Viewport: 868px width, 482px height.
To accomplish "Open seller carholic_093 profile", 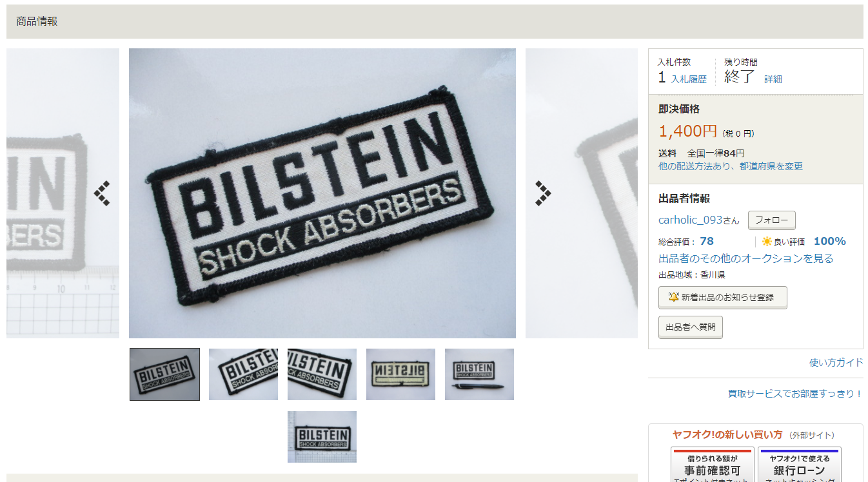I will pyautogui.click(x=699, y=220).
